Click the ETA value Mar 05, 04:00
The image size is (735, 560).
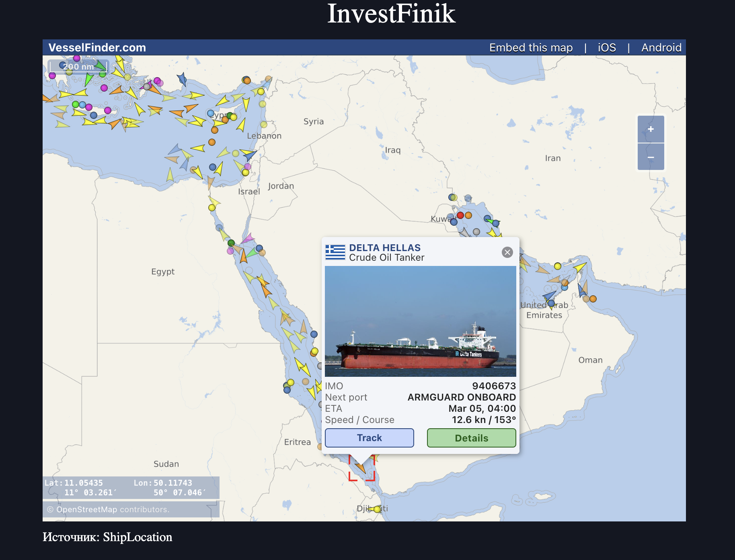click(482, 409)
